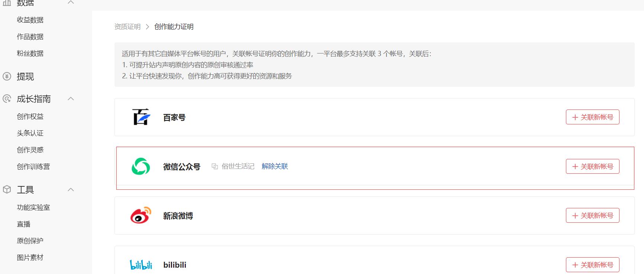The height and width of the screenshot is (274, 644).
Task: Select 图片素材 in the sidebar
Action: (x=30, y=258)
